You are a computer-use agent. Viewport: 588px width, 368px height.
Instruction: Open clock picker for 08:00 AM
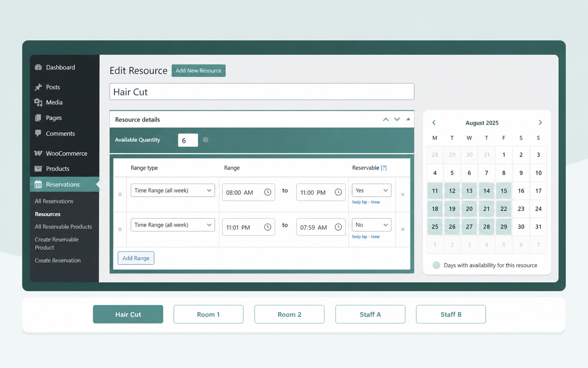267,192
